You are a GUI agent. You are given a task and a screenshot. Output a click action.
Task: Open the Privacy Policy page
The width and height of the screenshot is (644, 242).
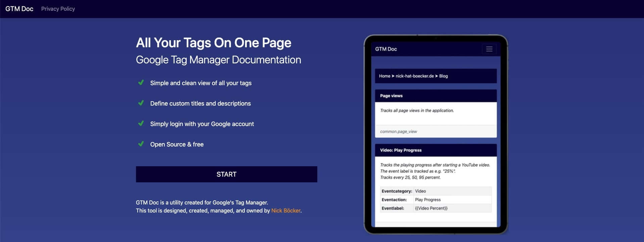point(58,9)
